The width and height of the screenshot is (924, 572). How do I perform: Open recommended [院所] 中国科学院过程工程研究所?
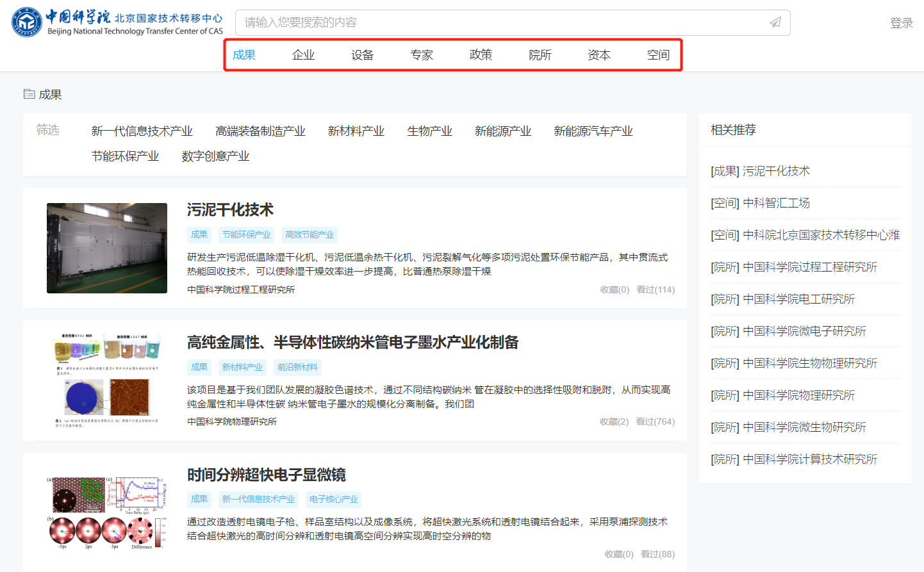[x=794, y=267]
